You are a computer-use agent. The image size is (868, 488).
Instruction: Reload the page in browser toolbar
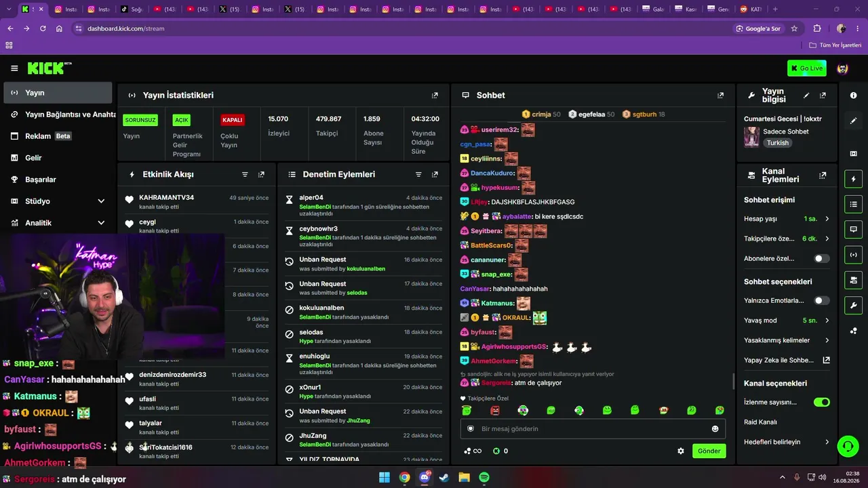[43, 28]
